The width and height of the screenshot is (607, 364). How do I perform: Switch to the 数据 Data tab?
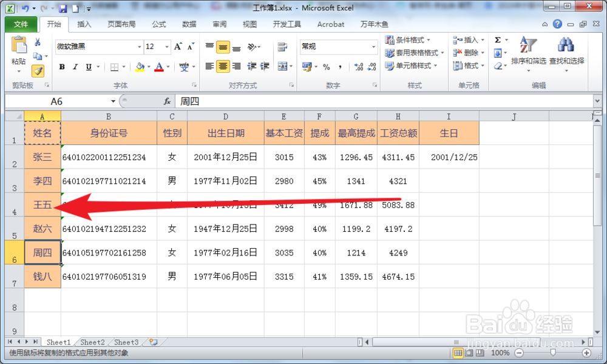click(189, 24)
